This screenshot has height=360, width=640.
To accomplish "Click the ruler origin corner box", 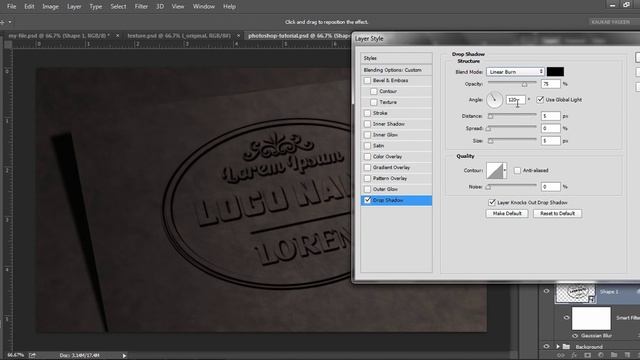I will [x=8, y=44].
